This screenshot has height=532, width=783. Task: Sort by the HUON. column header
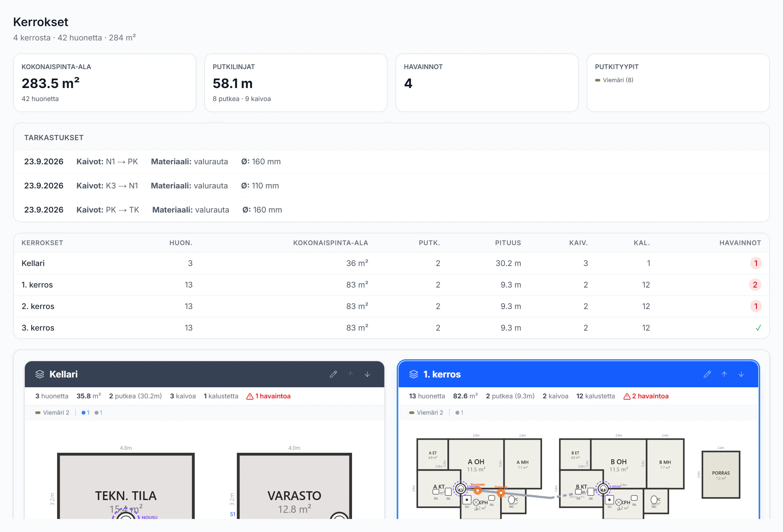click(x=181, y=243)
